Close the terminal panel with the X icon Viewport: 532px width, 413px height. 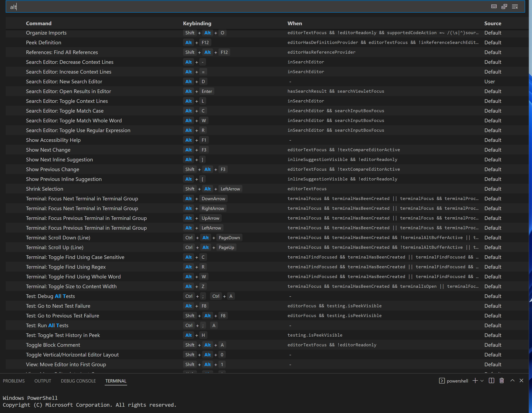[521, 381]
